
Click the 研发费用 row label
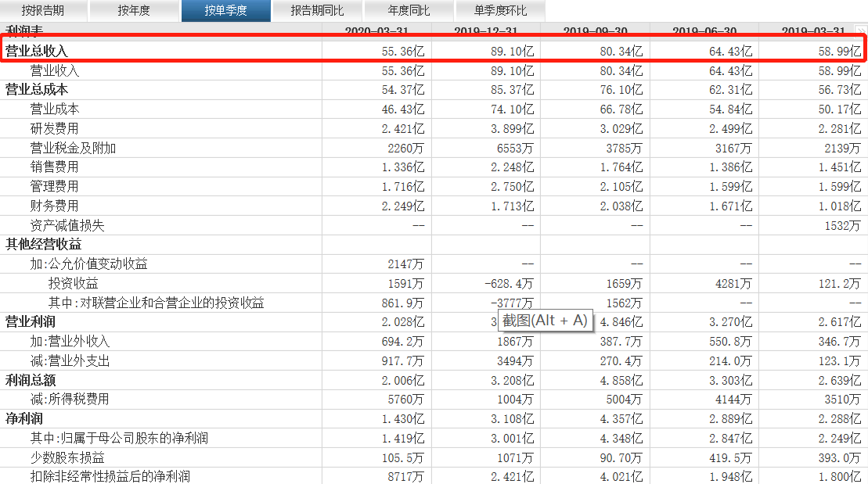coord(54,127)
